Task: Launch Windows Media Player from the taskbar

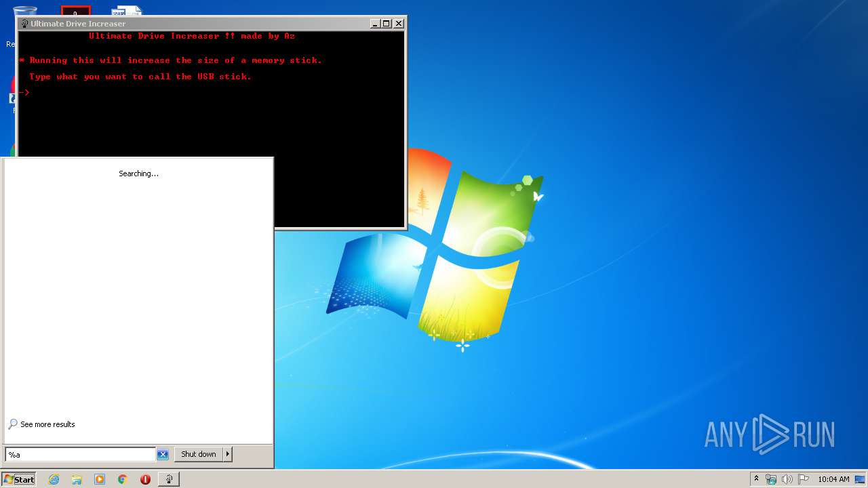Action: (100, 479)
